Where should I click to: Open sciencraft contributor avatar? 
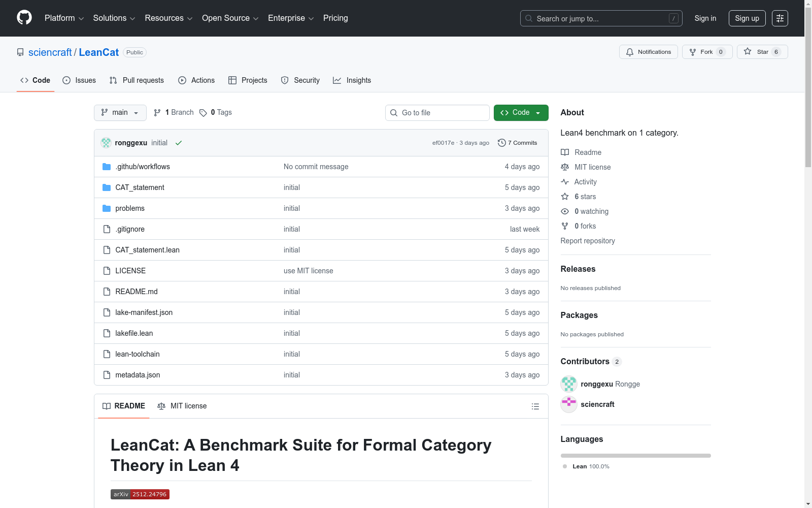click(569, 404)
